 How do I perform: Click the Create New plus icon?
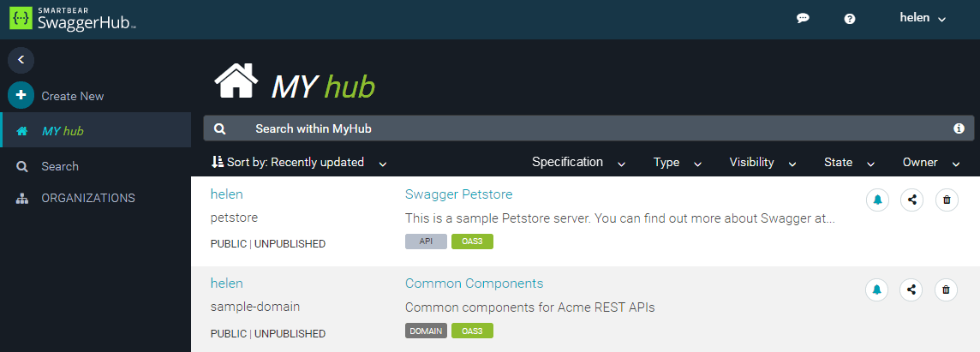[x=21, y=96]
